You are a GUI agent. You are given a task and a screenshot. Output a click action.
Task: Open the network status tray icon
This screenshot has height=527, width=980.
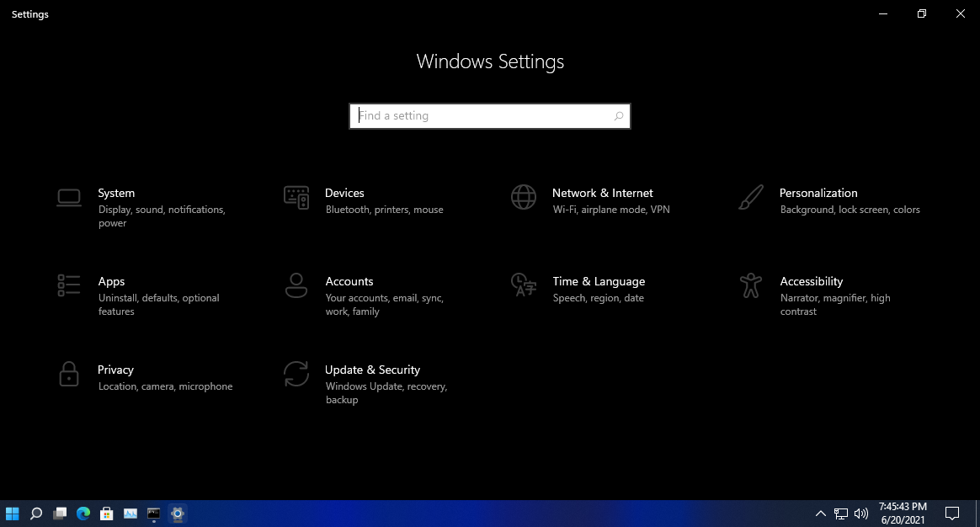coord(841,514)
